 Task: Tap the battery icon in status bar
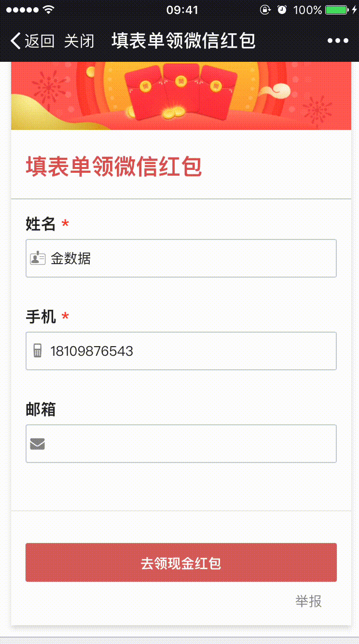coord(337,10)
